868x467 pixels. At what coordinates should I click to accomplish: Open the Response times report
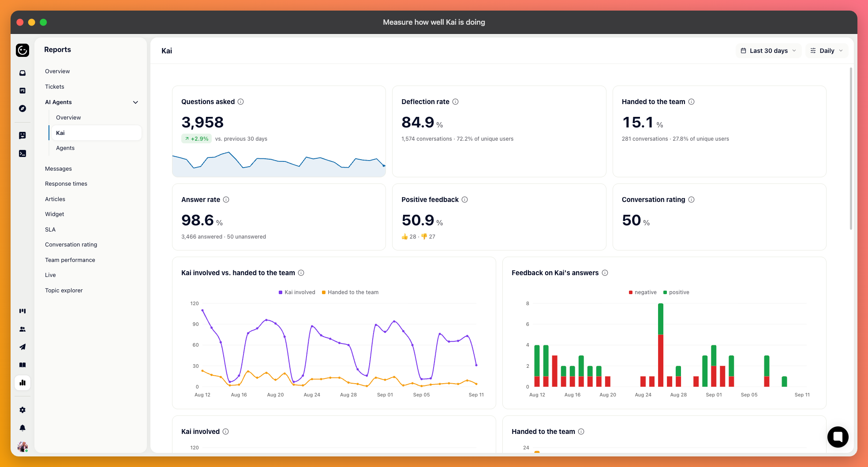[x=66, y=184]
